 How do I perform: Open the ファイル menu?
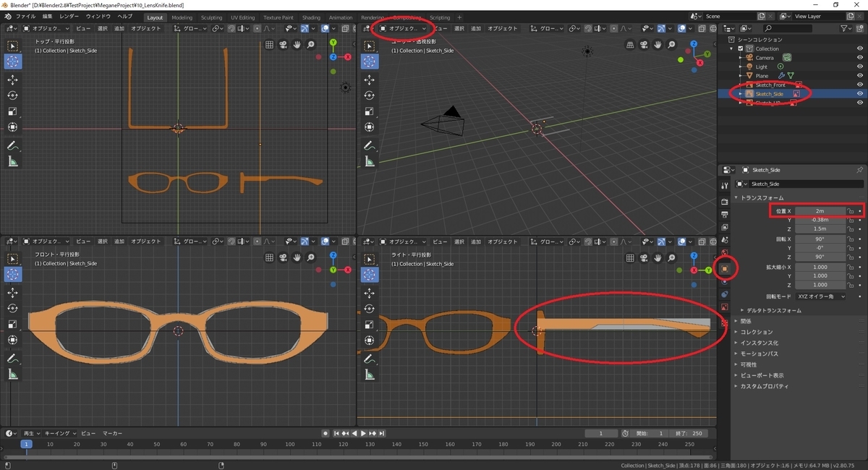25,17
